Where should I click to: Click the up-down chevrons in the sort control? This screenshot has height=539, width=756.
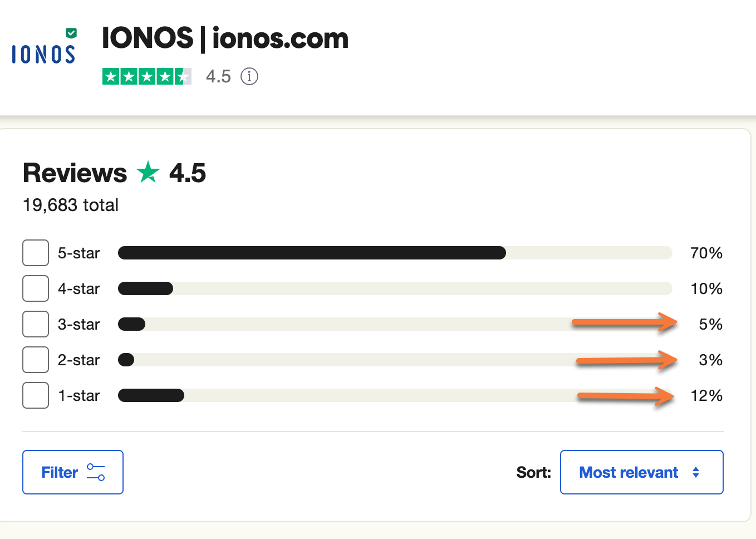pos(695,472)
